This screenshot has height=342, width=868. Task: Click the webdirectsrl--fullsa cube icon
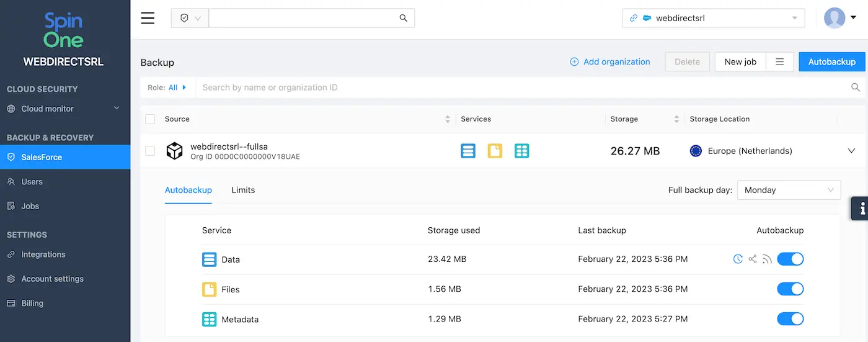point(175,151)
